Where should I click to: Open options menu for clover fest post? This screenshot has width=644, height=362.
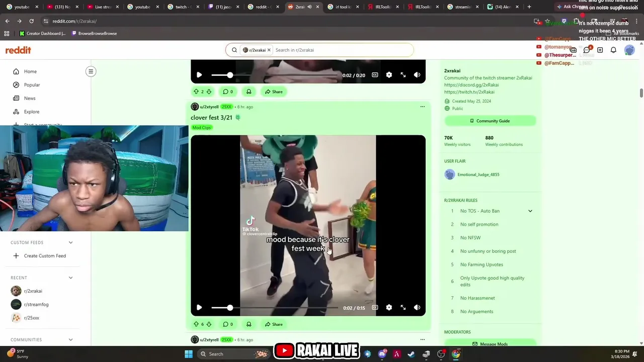[423, 107]
